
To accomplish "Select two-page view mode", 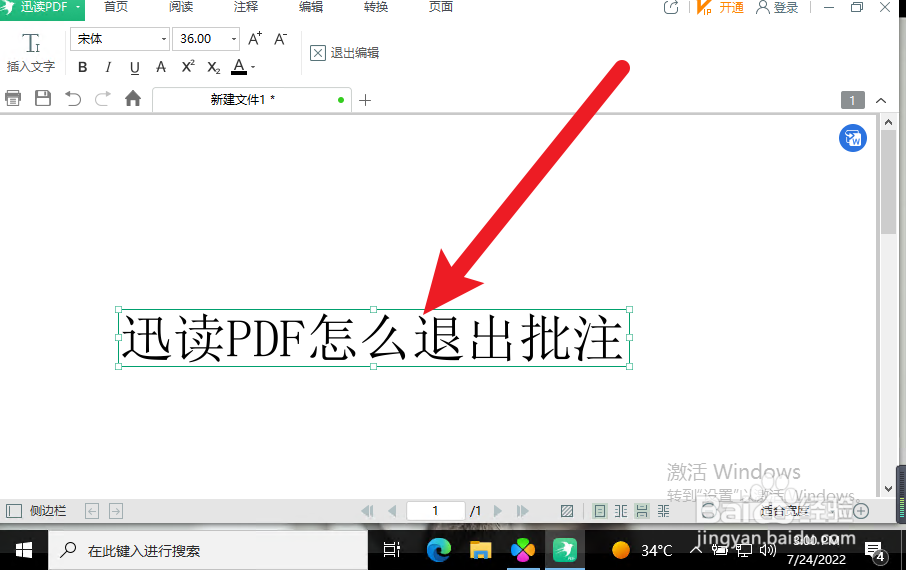I will pyautogui.click(x=621, y=511).
